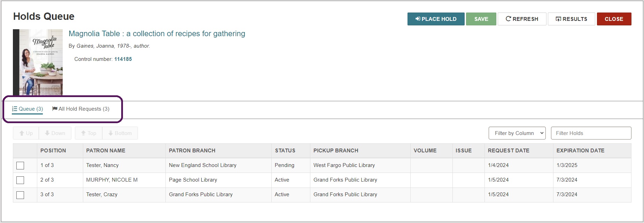The height and width of the screenshot is (223, 644).
Task: Click the Place Hold button
Action: [x=436, y=19]
